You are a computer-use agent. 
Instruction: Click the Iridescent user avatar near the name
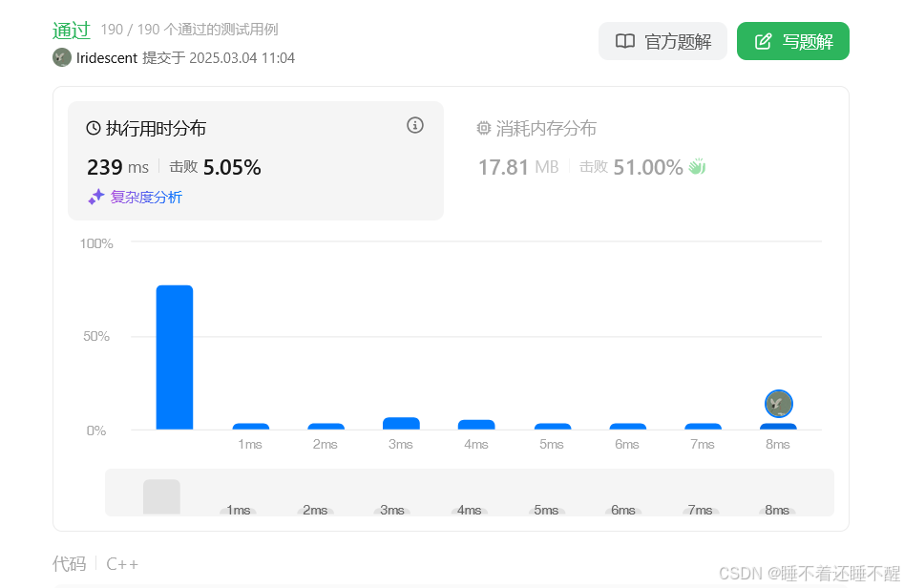62,57
